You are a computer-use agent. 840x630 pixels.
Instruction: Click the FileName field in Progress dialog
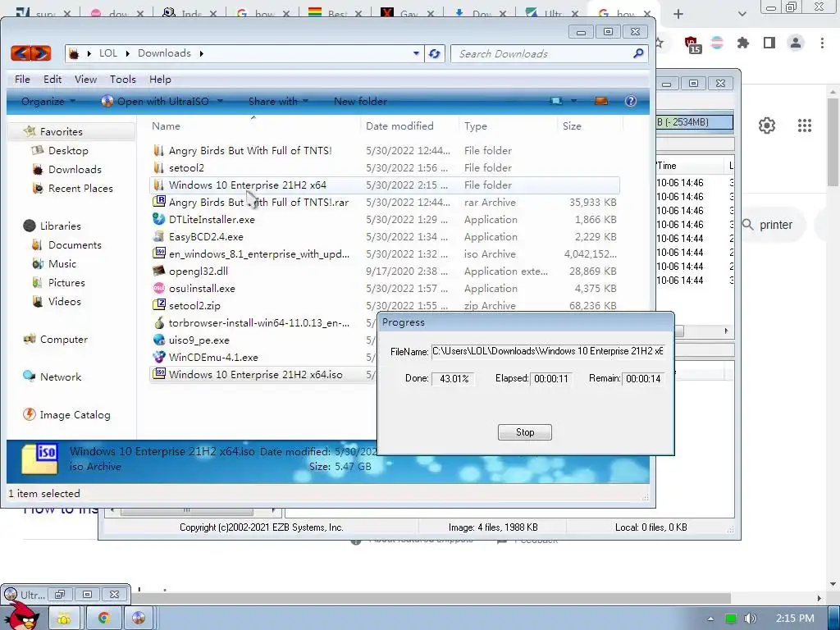(548, 351)
